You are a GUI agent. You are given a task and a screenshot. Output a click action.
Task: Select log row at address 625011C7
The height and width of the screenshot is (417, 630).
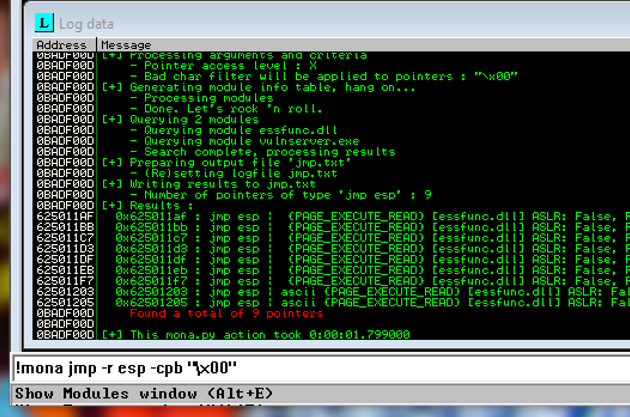click(x=65, y=241)
